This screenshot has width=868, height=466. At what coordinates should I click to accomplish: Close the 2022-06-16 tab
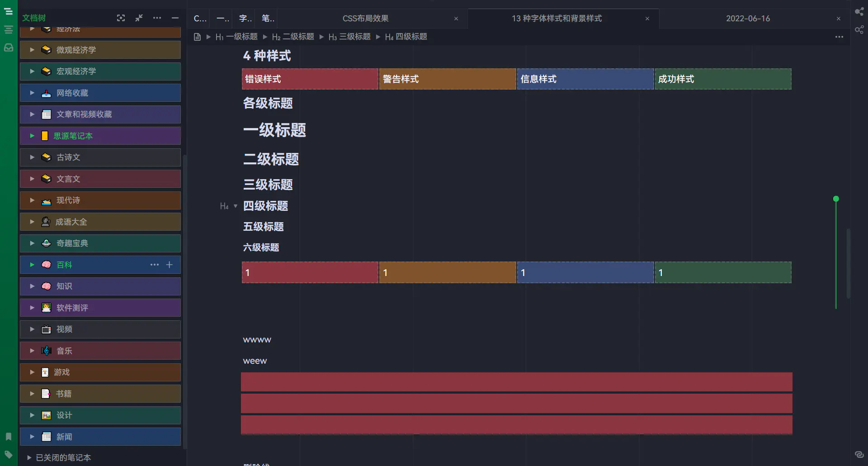839,19
